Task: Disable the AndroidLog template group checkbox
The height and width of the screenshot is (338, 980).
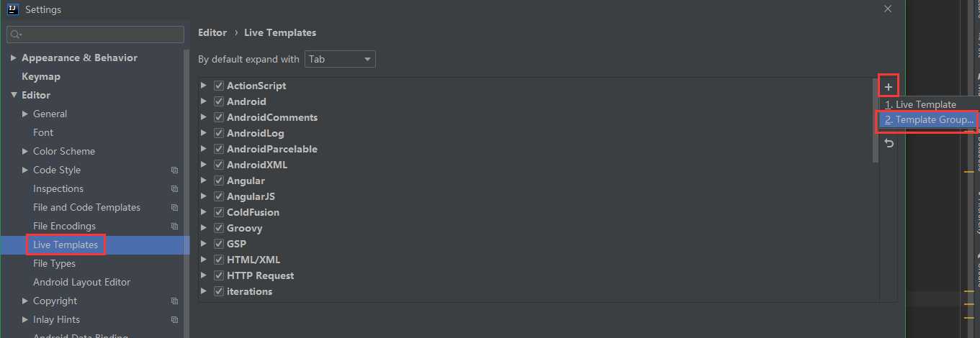Action: [219, 133]
